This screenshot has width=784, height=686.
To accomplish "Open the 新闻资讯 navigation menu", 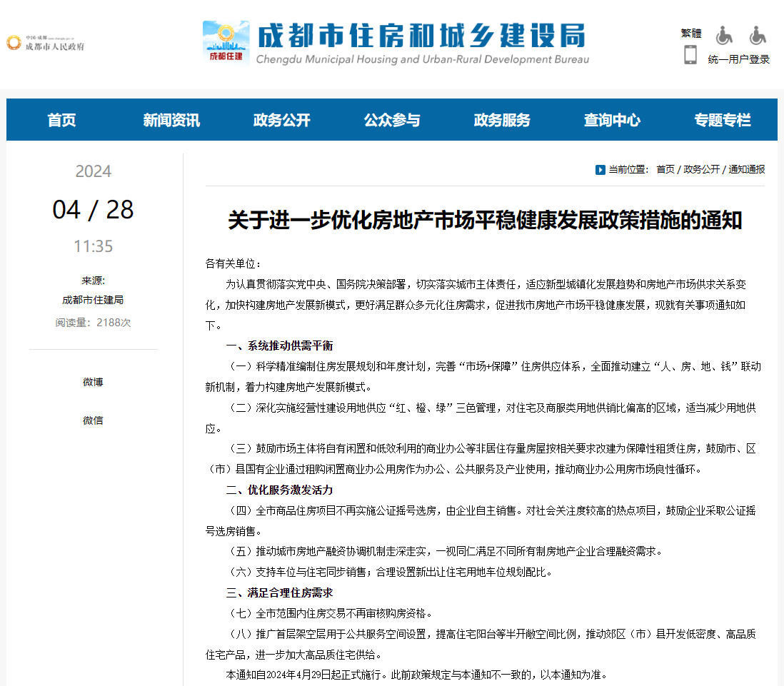I will (171, 120).
